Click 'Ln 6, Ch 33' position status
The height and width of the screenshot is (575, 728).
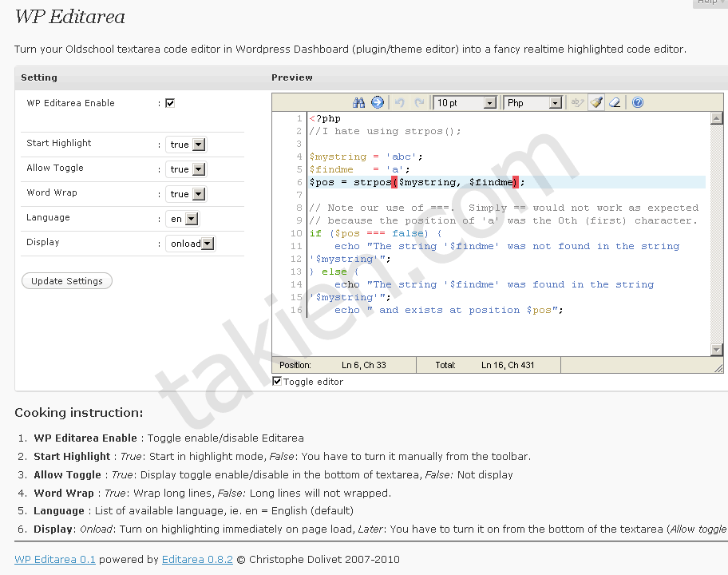364,365
